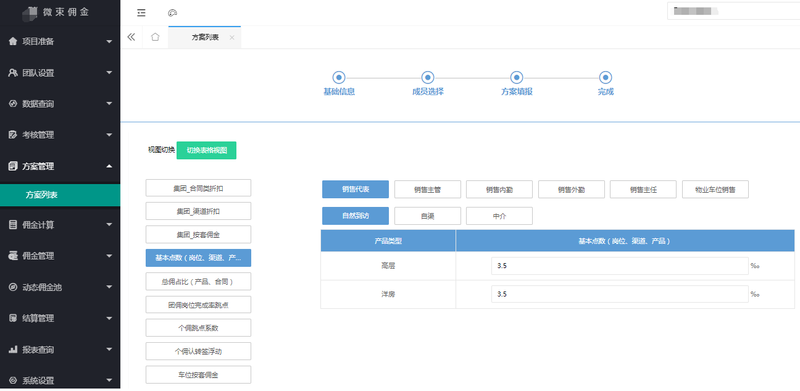
Task: Click the 切换表格视图 green button
Action: click(x=206, y=151)
